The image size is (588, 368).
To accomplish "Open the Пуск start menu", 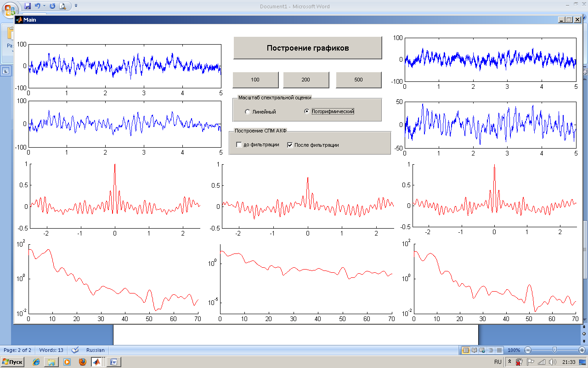I will [12, 362].
